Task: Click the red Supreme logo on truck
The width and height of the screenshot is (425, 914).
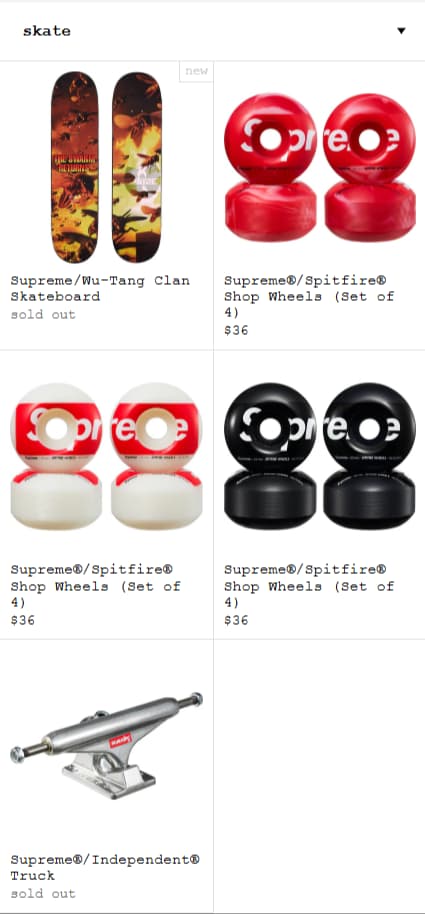Action: click(x=120, y=741)
